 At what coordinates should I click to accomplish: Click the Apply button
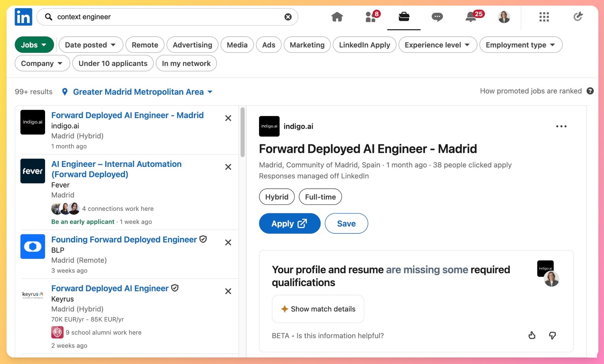tap(289, 223)
